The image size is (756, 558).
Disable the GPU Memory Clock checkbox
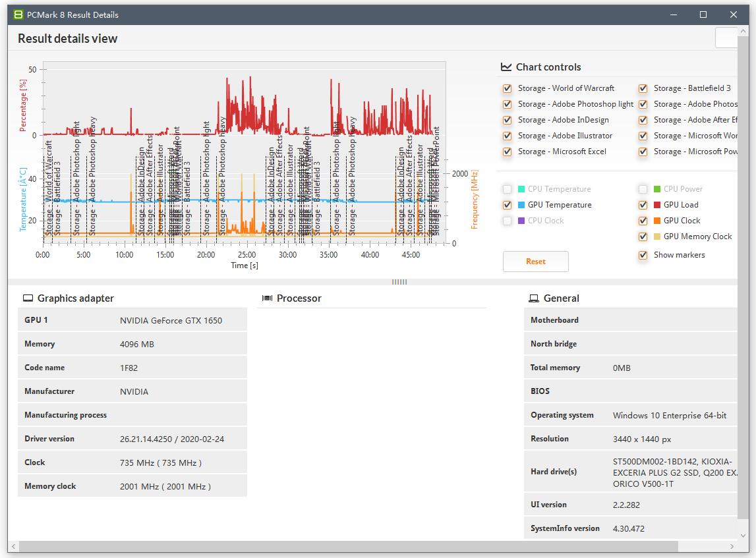[x=643, y=237]
